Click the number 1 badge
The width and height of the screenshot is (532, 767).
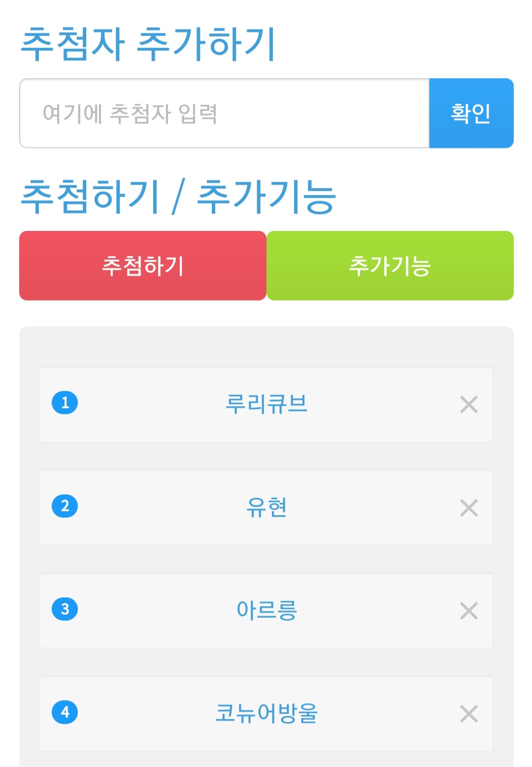click(x=65, y=402)
